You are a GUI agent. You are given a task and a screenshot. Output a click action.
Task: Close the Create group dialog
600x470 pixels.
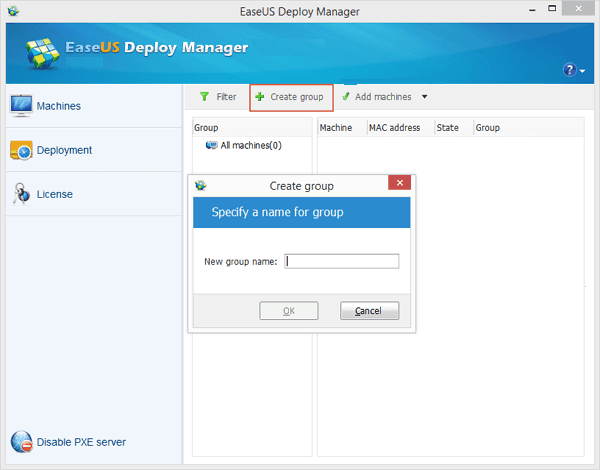pos(400,184)
